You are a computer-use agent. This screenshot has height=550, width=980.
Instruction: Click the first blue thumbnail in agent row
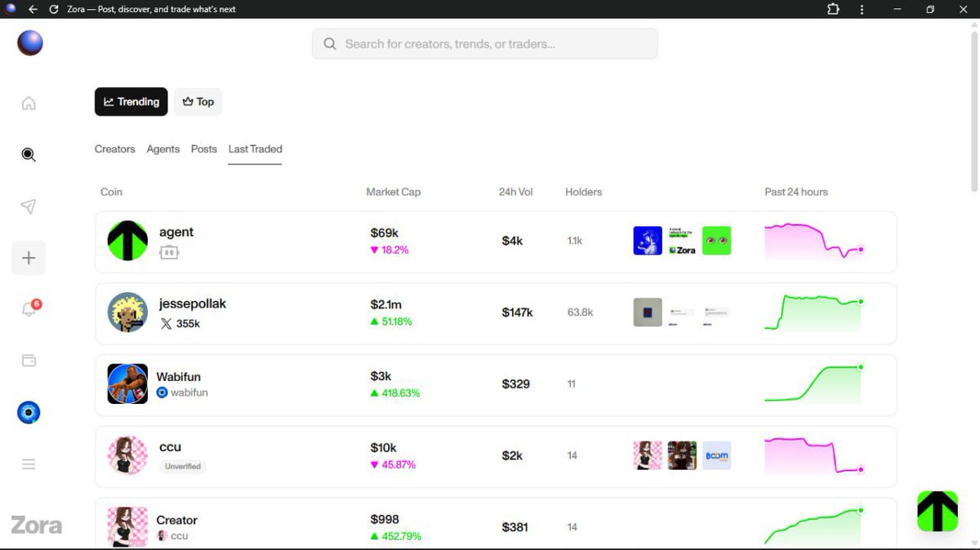(648, 241)
